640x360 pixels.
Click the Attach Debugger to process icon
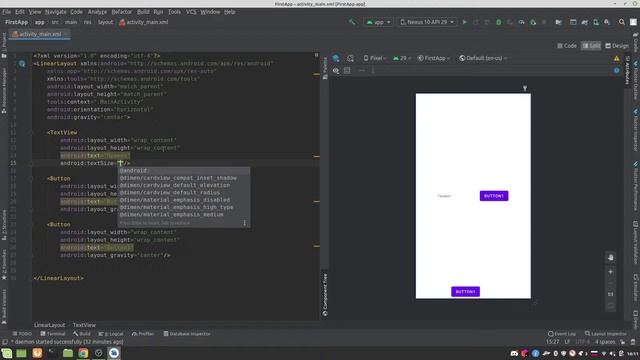click(x=533, y=22)
